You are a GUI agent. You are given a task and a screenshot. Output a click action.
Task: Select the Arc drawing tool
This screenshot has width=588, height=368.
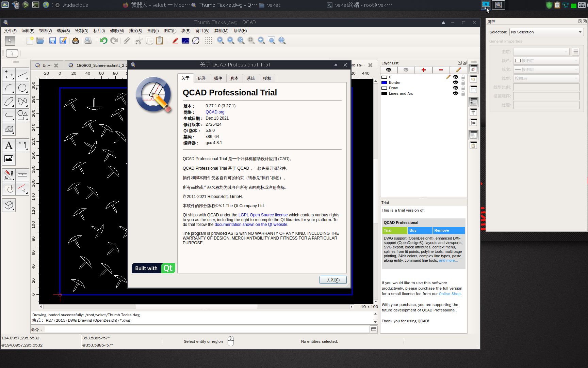[x=9, y=88]
